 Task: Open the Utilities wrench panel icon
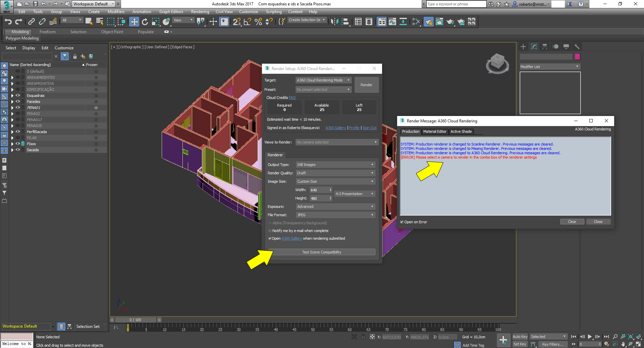[577, 47]
